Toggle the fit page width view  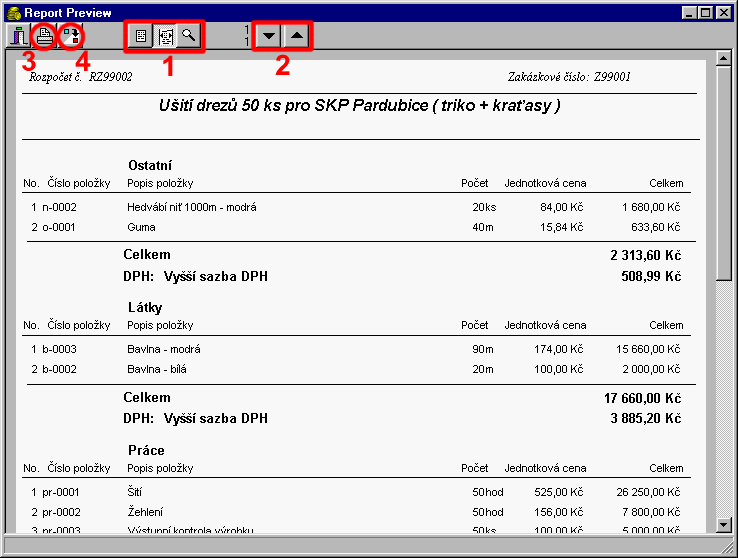click(x=164, y=36)
